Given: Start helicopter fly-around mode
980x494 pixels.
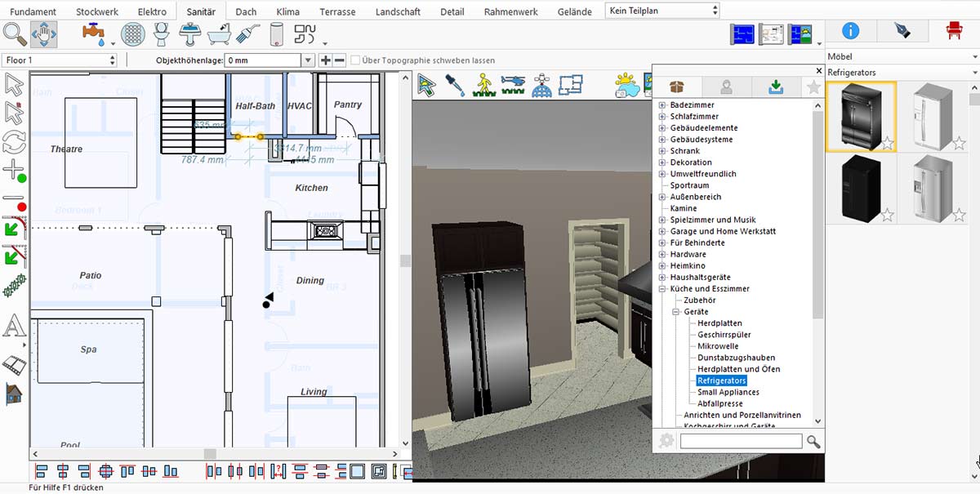Looking at the screenshot, I should [x=513, y=85].
